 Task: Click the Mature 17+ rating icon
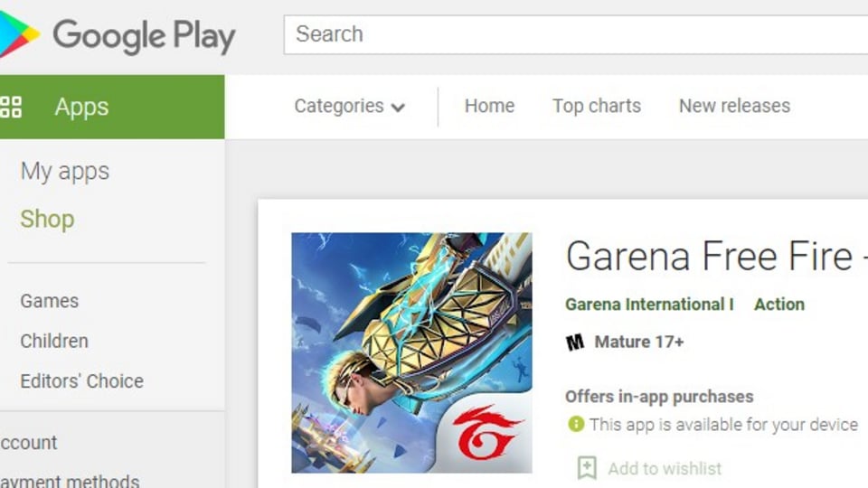pyautogui.click(x=575, y=343)
